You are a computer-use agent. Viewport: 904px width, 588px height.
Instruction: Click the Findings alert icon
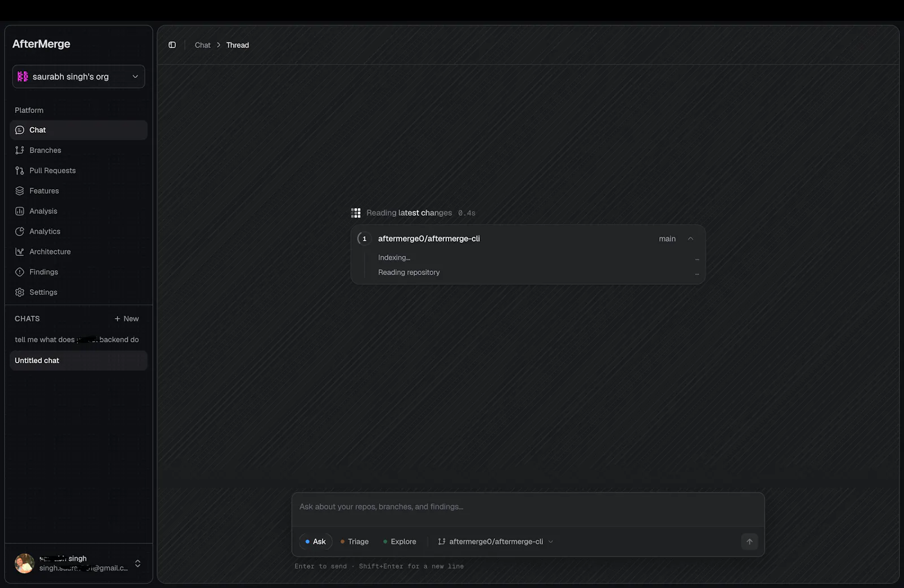point(20,272)
